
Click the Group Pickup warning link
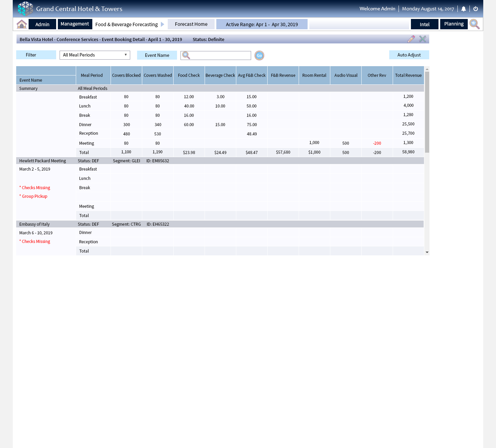pos(34,196)
